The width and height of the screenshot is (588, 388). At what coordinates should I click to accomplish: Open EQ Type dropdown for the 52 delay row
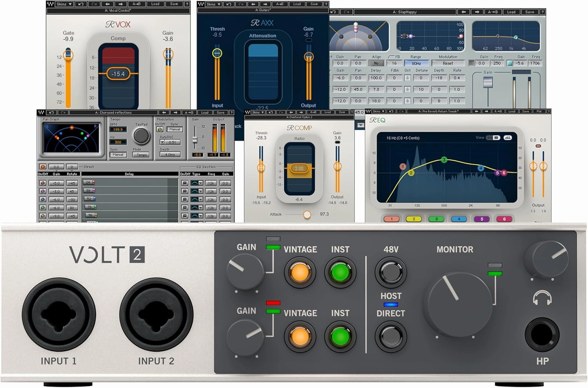tap(201, 199)
